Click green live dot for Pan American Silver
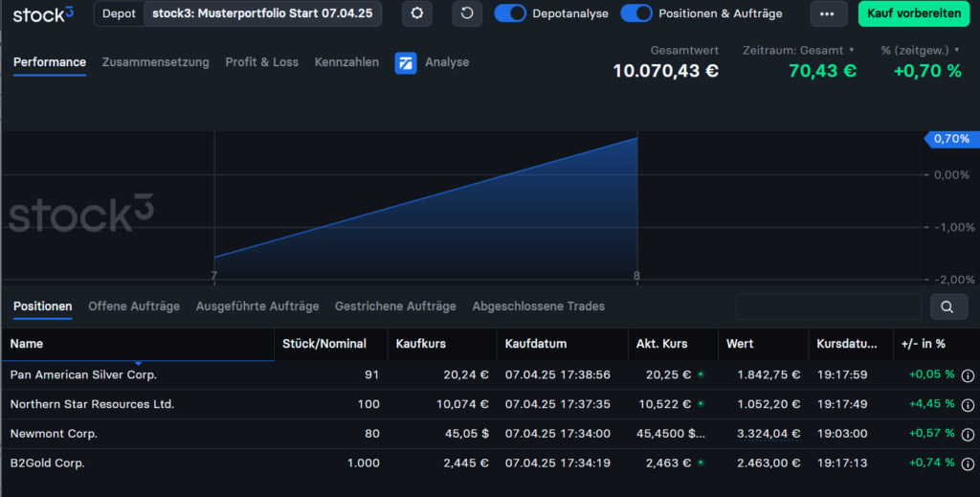This screenshot has width=980, height=497. pyautogui.click(x=701, y=374)
